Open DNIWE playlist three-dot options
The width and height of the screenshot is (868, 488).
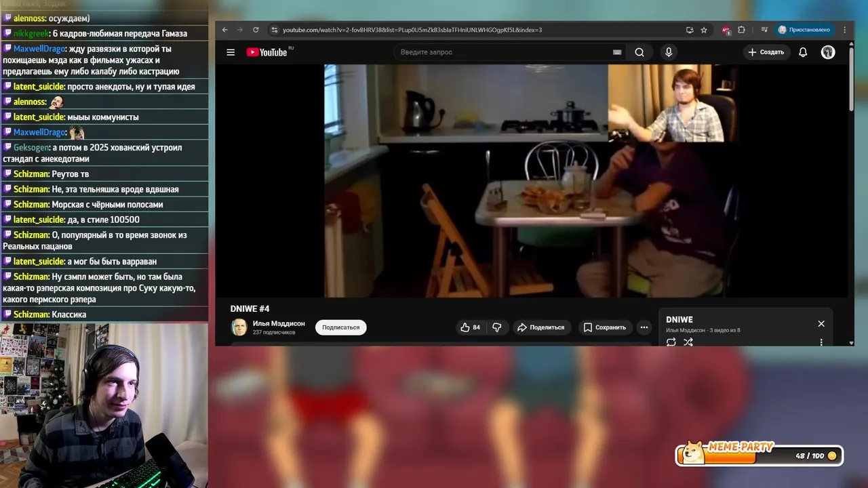[x=821, y=342]
